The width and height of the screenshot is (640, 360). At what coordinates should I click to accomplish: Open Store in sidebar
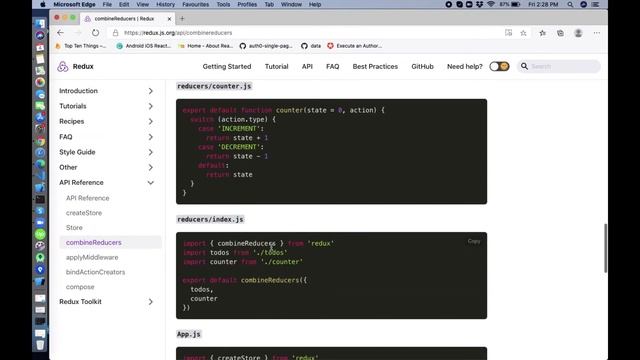pos(74,228)
